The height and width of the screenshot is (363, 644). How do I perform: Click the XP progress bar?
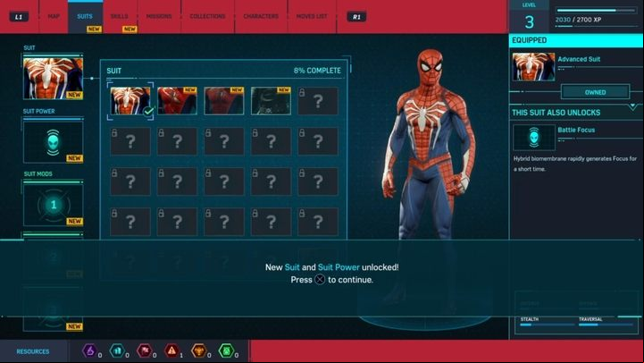click(596, 10)
